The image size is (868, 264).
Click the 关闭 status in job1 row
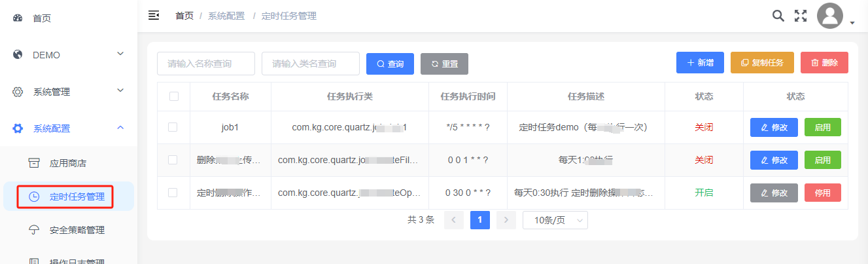[x=704, y=128]
